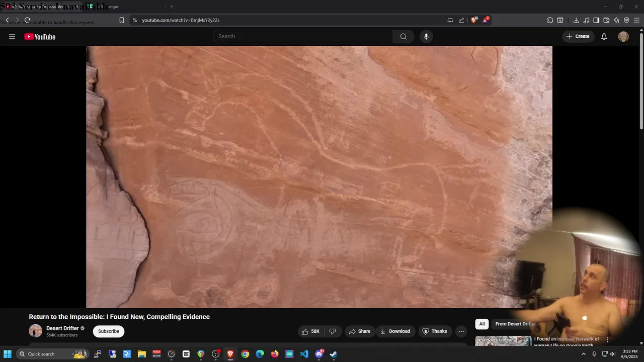
Task: Open CapCut from taskbar
Action: pos(186,354)
